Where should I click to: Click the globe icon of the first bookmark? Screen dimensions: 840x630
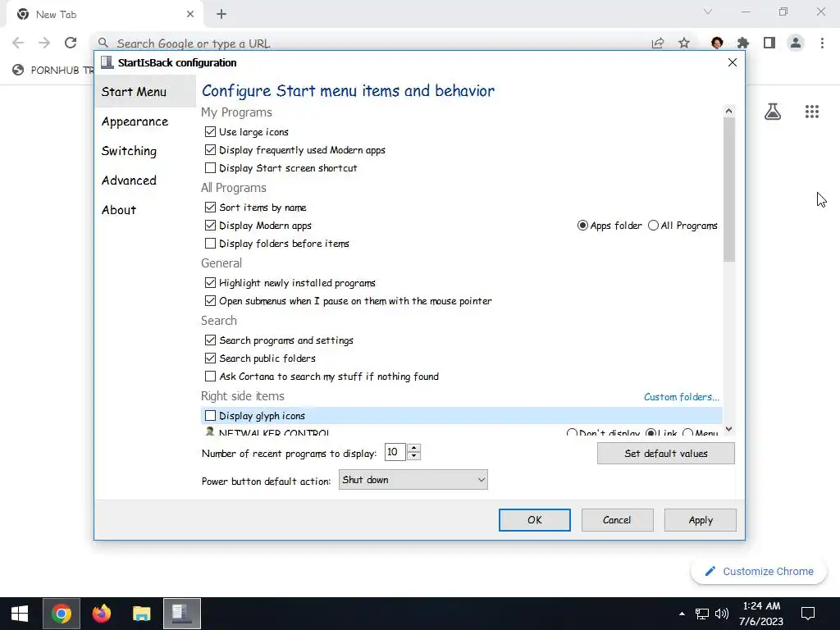point(18,70)
